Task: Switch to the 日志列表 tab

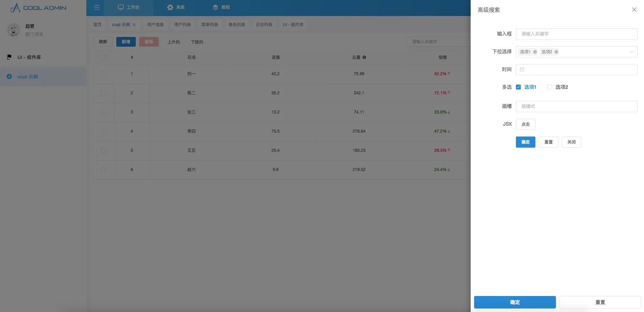Action: [264, 25]
